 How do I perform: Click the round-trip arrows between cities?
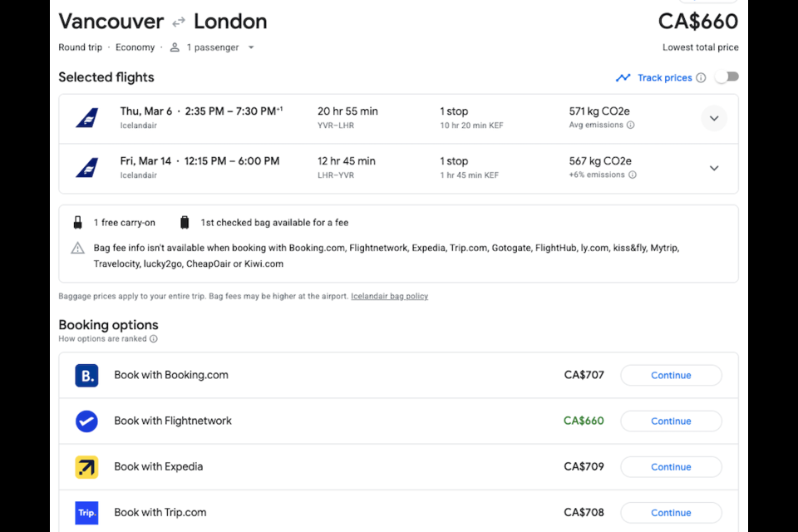tap(179, 22)
